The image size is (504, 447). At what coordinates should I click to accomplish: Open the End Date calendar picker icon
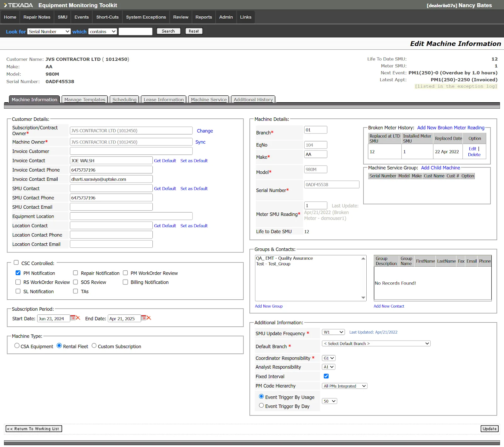coord(143,318)
